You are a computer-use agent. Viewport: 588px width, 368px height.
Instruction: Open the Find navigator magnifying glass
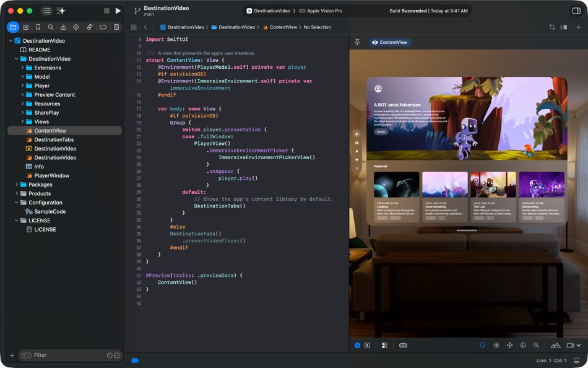[51, 27]
